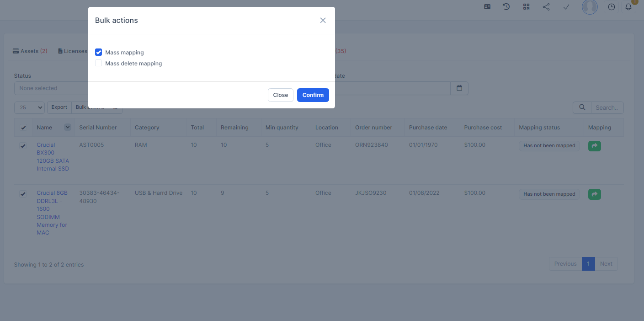Open the notifications bell
This screenshot has height=321, width=644.
point(629,7)
